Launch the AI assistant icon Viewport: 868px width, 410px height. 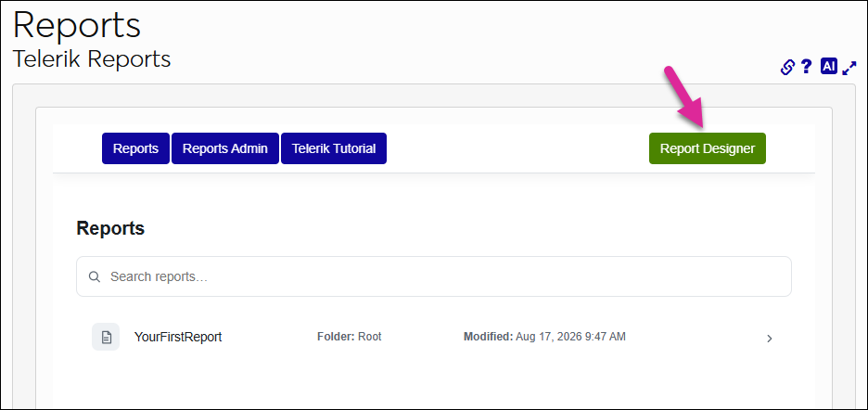tap(829, 67)
